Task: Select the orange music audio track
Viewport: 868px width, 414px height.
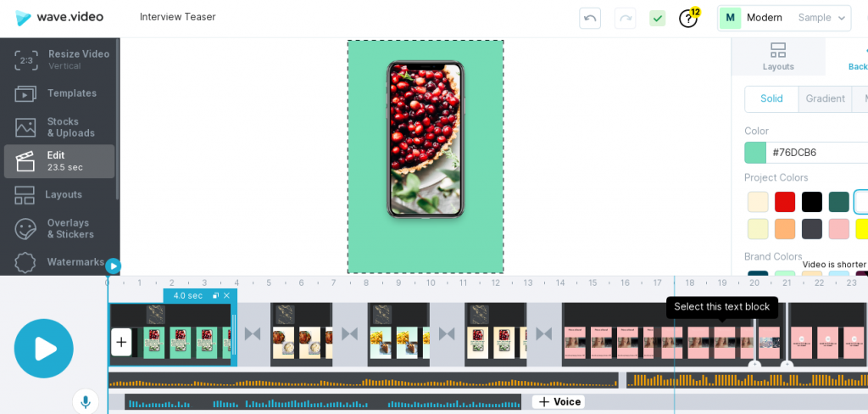Action: point(363,380)
